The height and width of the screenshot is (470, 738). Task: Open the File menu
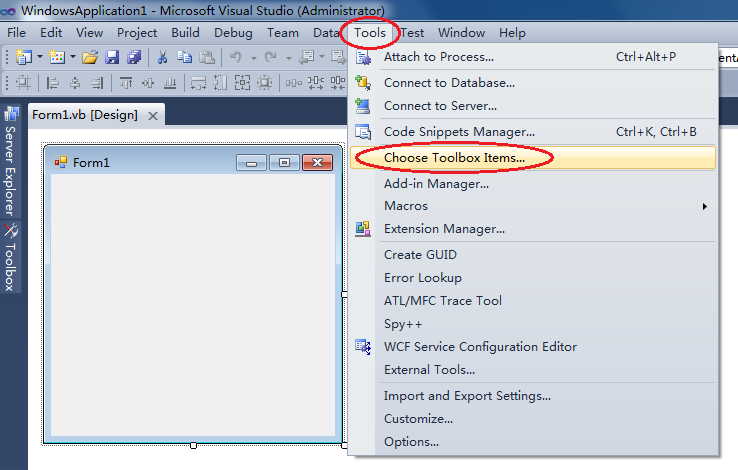click(16, 33)
